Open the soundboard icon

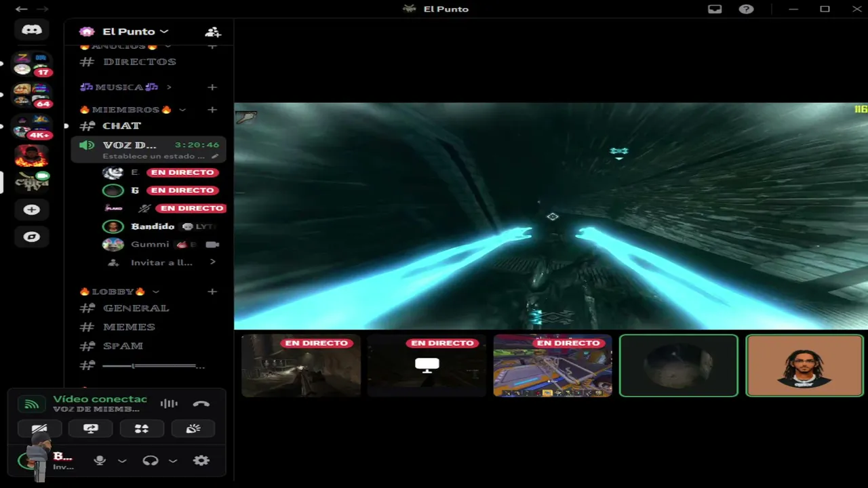coord(193,428)
